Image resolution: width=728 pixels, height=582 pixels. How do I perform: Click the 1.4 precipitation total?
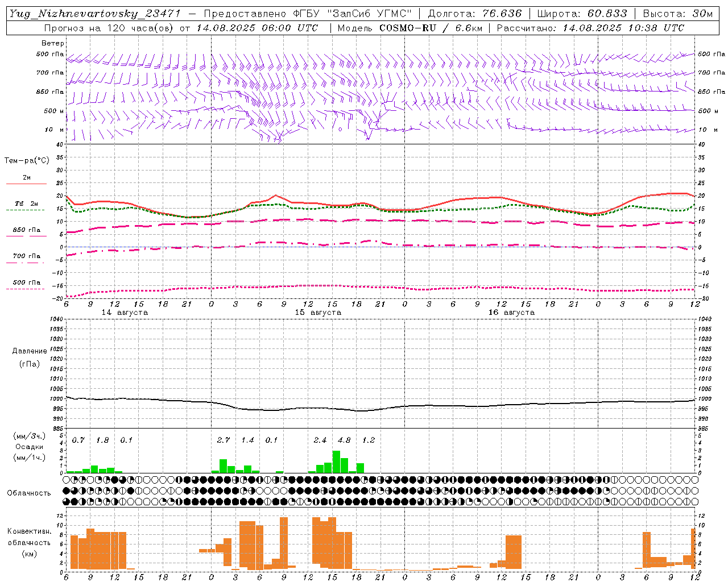click(247, 440)
